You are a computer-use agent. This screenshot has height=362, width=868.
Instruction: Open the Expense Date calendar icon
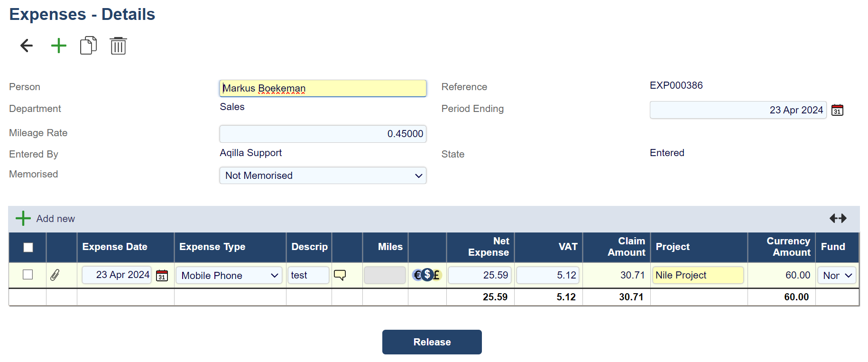point(162,276)
